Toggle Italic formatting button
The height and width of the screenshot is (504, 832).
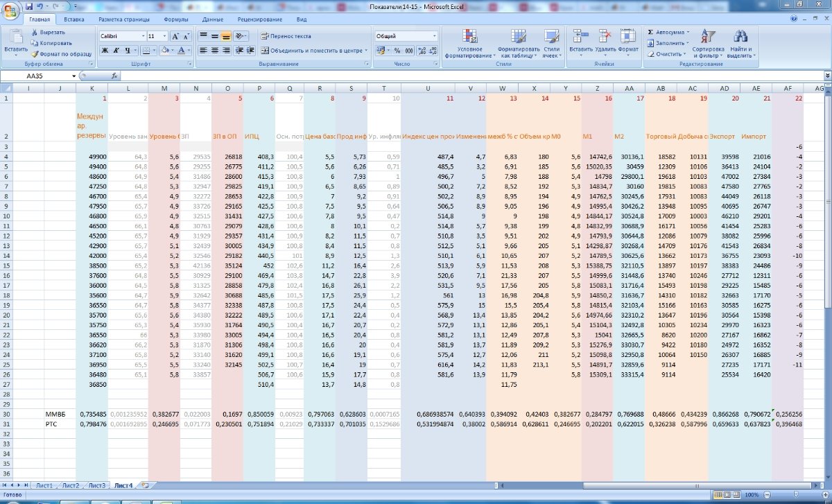tap(116, 51)
